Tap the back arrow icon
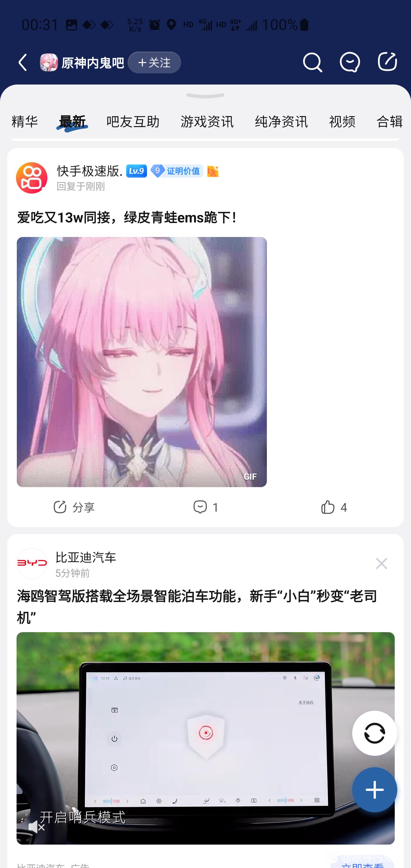 (23, 62)
